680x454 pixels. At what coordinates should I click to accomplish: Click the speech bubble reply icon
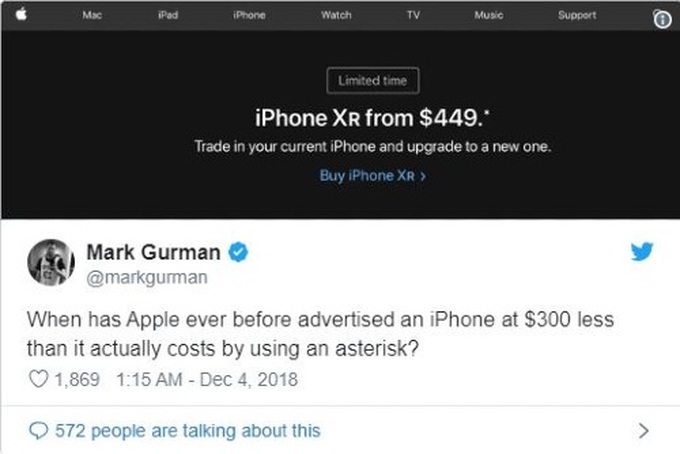[x=38, y=431]
